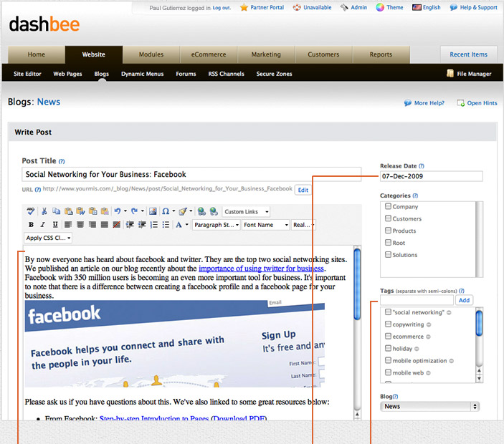
Task: Open the Font Name dropdown
Action: click(265, 225)
